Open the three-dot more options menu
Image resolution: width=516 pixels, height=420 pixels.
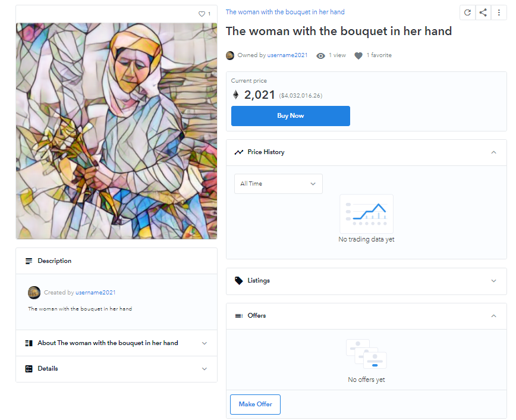click(x=499, y=12)
